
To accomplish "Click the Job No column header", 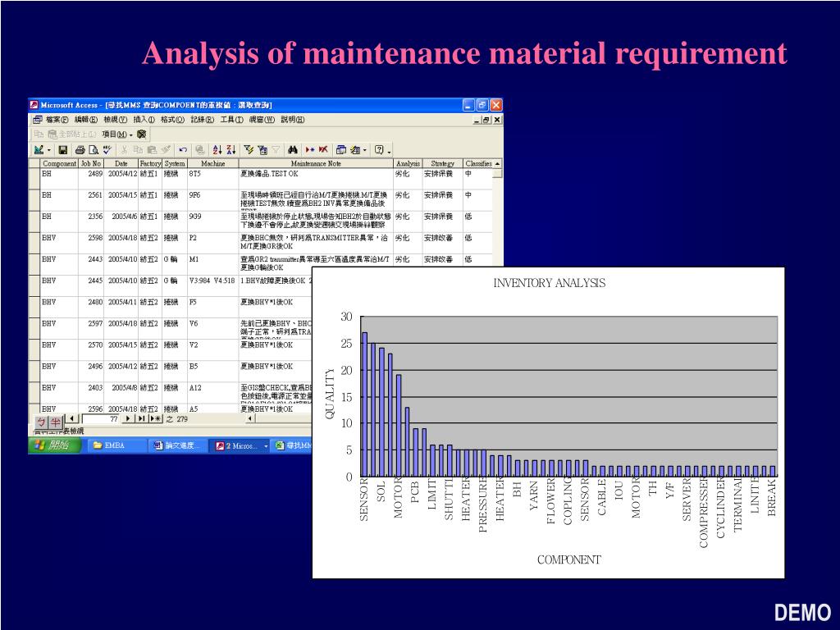I will [91, 163].
